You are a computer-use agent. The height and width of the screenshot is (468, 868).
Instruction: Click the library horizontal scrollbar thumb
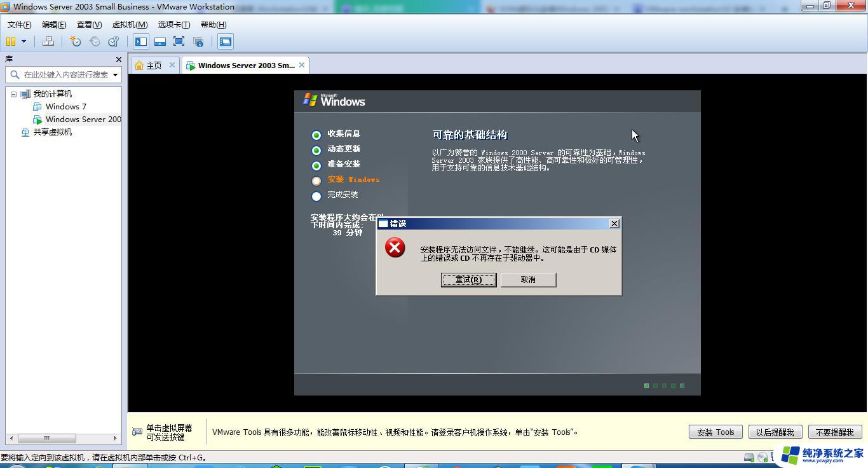[x=46, y=438]
